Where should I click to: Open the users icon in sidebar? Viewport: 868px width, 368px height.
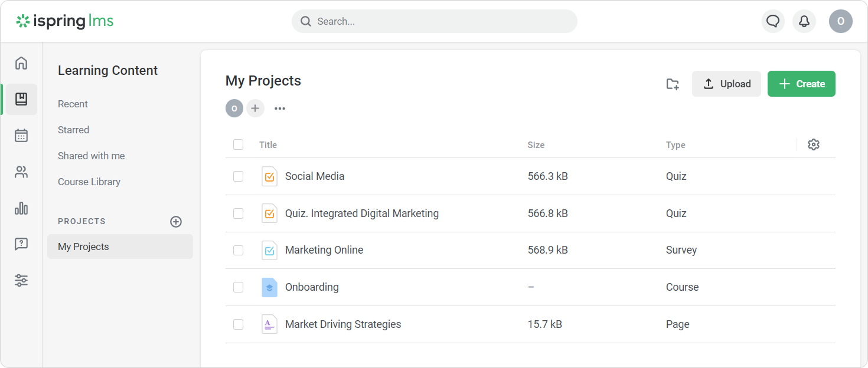[x=21, y=172]
